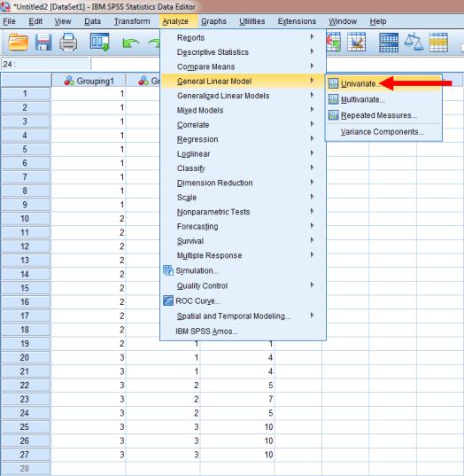
Task: Select Spatial and Temporal Modeling entry
Action: pos(244,316)
